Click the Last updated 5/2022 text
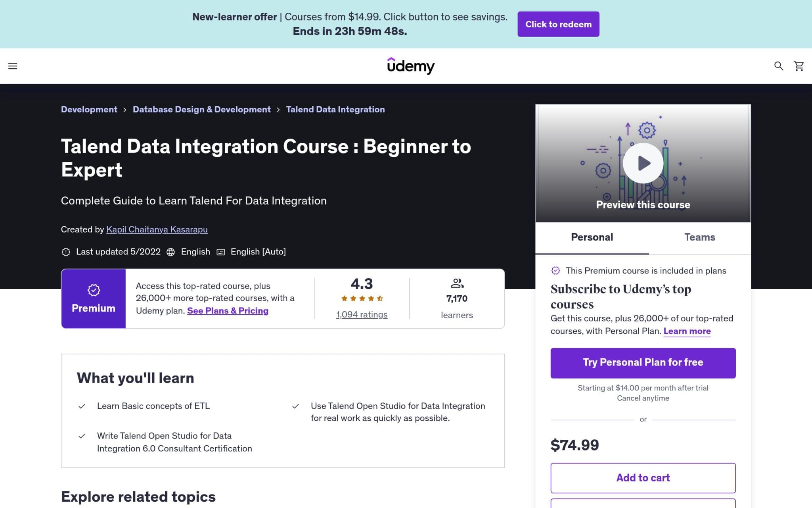This screenshot has width=812, height=508. pyautogui.click(x=118, y=252)
